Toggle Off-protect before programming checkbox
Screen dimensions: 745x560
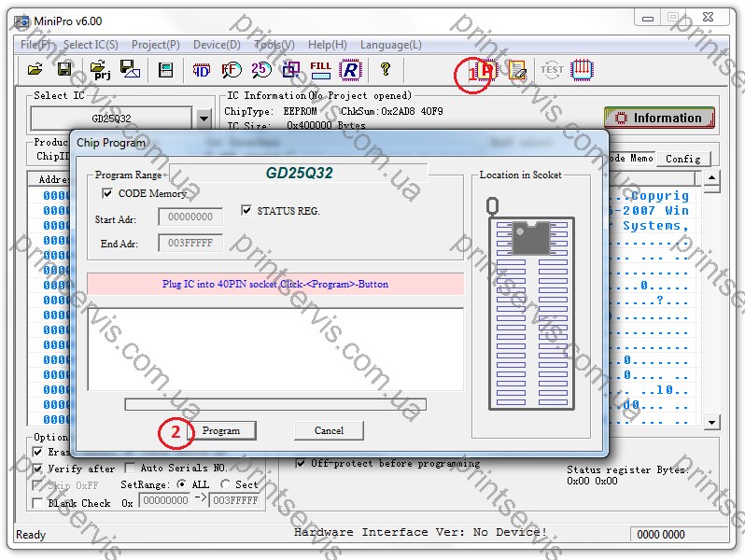point(301,463)
